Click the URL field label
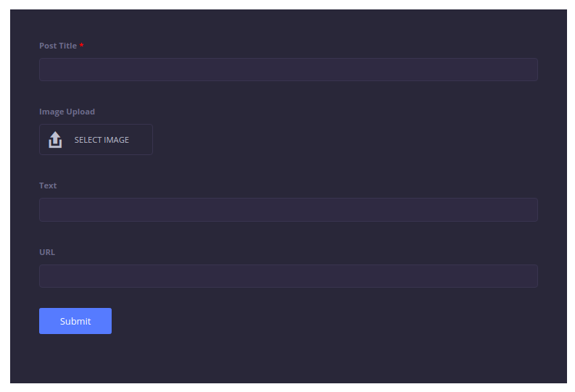This screenshot has height=392, width=575. pos(47,252)
